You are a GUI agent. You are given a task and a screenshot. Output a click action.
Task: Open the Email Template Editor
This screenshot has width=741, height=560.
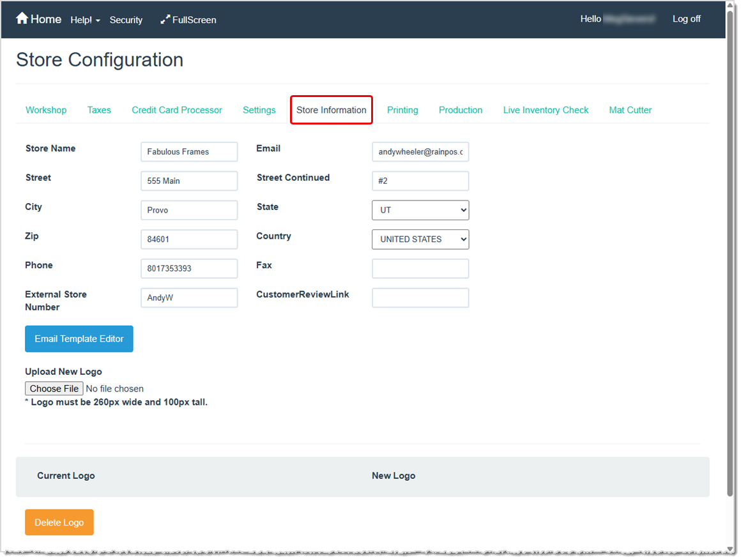pyautogui.click(x=79, y=338)
